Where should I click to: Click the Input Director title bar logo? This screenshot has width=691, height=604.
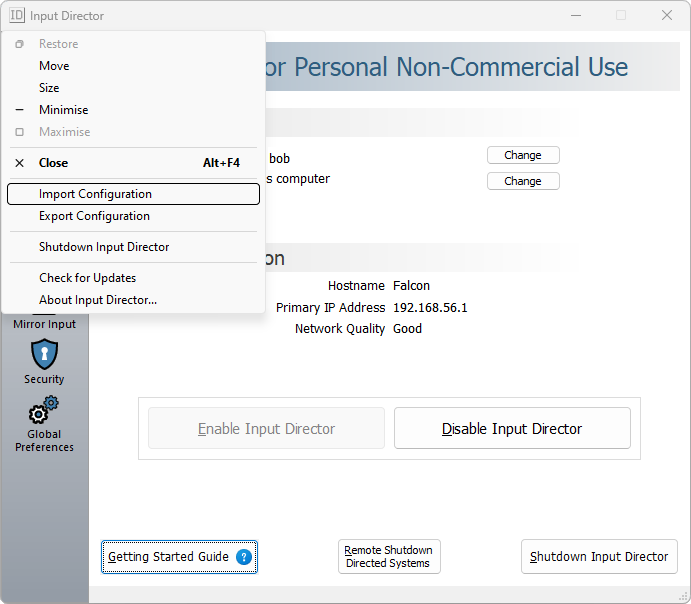pos(17,15)
